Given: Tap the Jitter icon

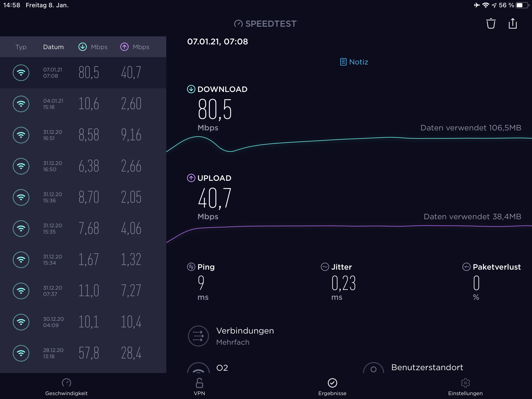Looking at the screenshot, I should (x=325, y=267).
